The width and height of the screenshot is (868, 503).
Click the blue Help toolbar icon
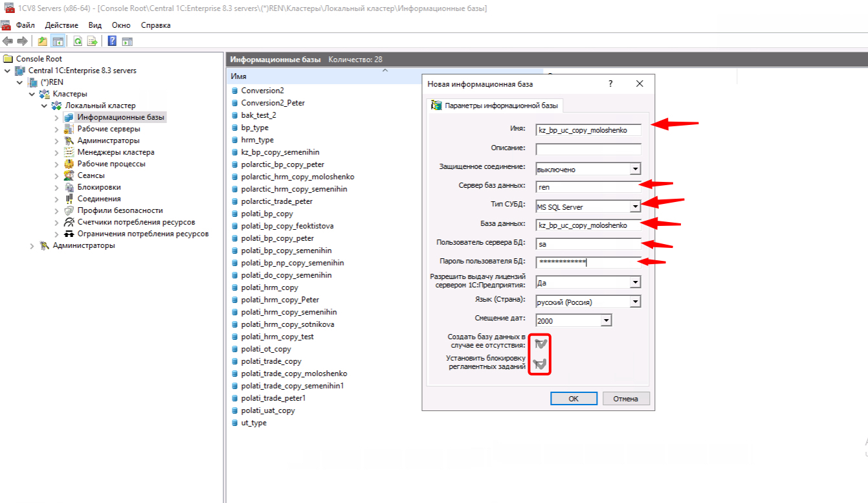click(113, 41)
